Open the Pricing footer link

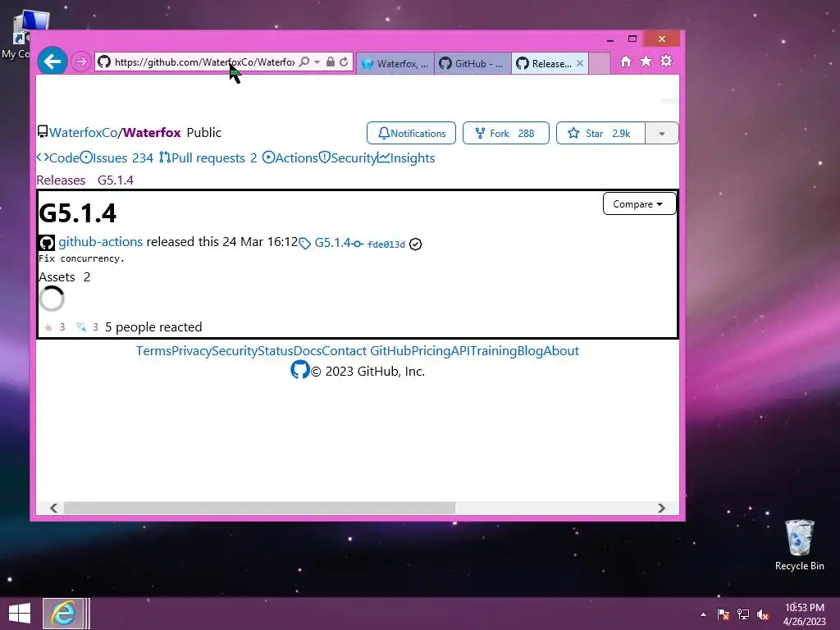coord(431,351)
